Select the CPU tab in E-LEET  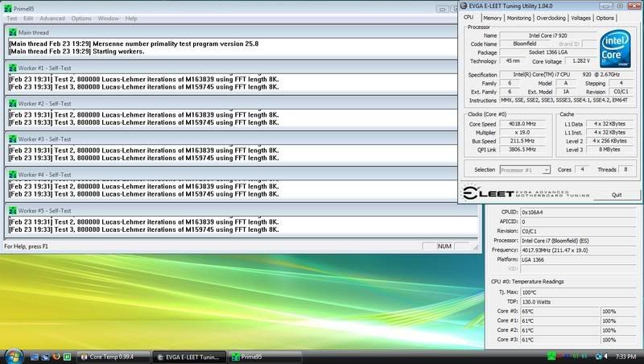[469, 17]
